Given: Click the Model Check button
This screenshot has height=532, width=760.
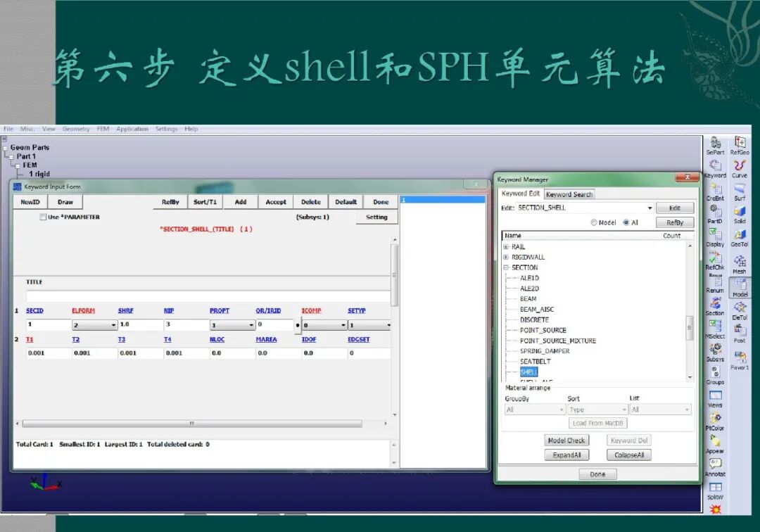Looking at the screenshot, I should pos(566,441).
